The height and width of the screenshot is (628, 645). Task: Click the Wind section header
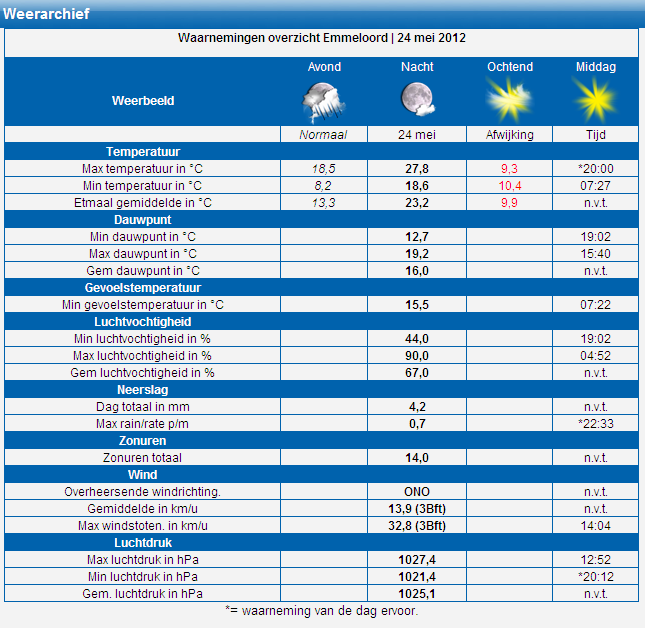[142, 475]
